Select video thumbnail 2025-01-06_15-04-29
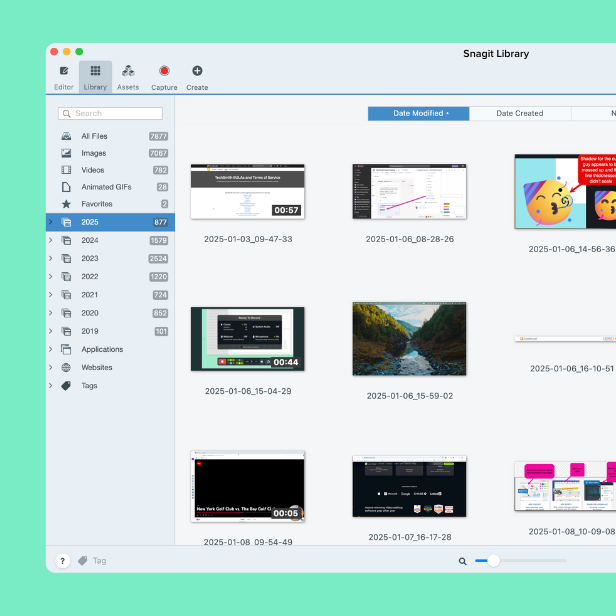Image resolution: width=616 pixels, height=616 pixels. tap(248, 339)
